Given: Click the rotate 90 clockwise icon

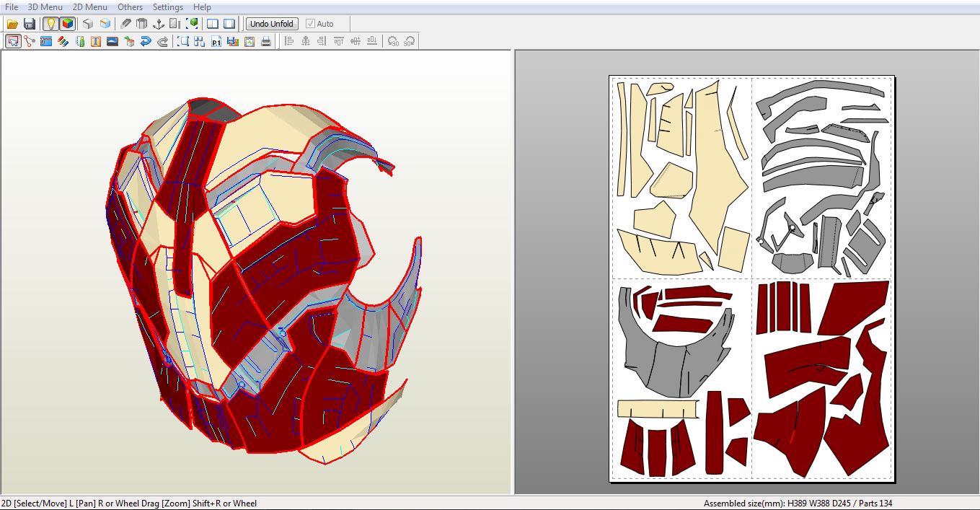Looking at the screenshot, I should (410, 41).
